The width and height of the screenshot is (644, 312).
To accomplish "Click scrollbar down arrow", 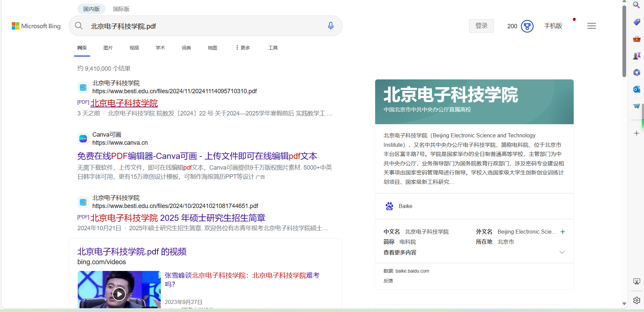I will pyautogui.click(x=624, y=304).
